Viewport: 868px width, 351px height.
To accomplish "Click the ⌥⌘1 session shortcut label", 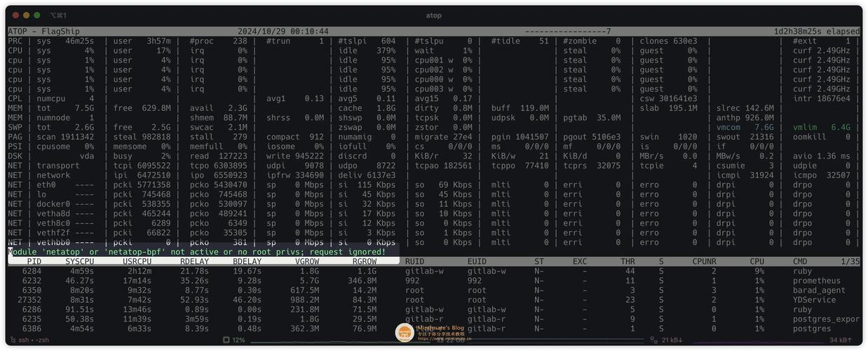I will coord(59,15).
